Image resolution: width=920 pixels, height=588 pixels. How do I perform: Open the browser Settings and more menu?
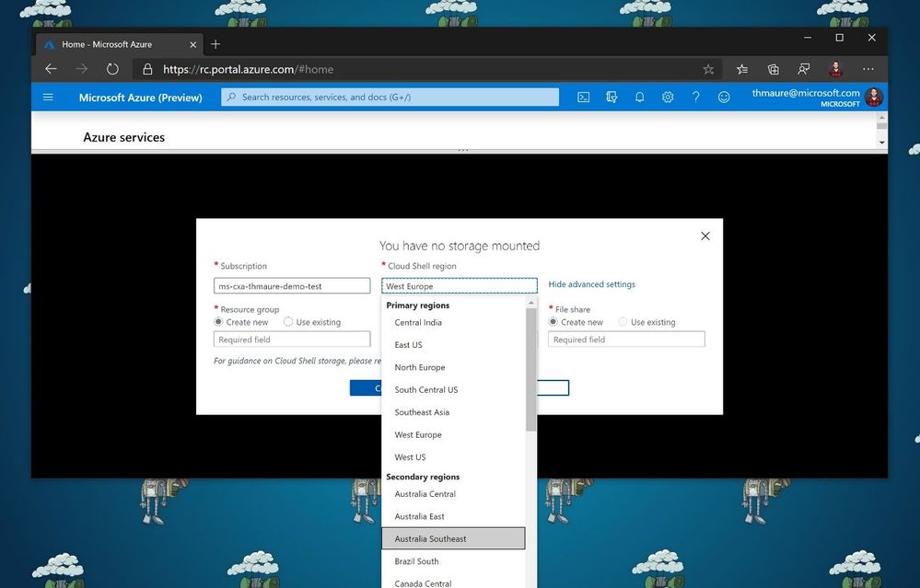pos(868,69)
